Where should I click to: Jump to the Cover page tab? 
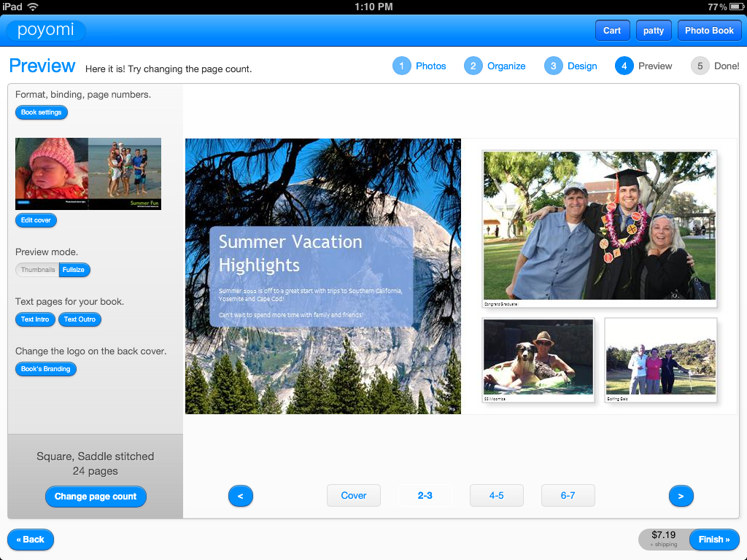[354, 496]
